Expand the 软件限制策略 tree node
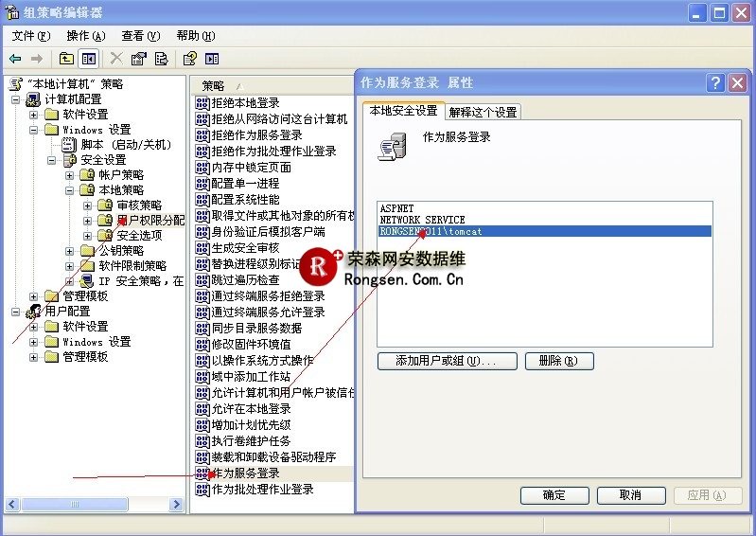The image size is (756, 536). (x=70, y=266)
